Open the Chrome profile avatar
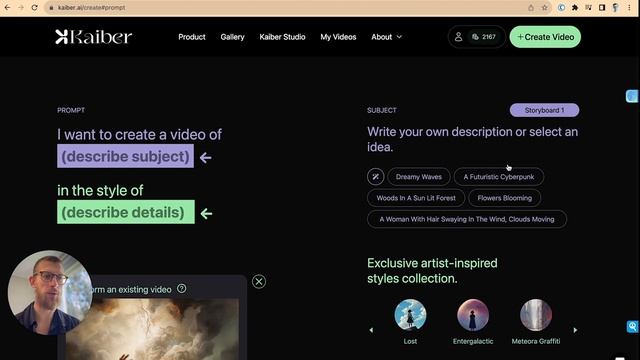 [616, 7]
